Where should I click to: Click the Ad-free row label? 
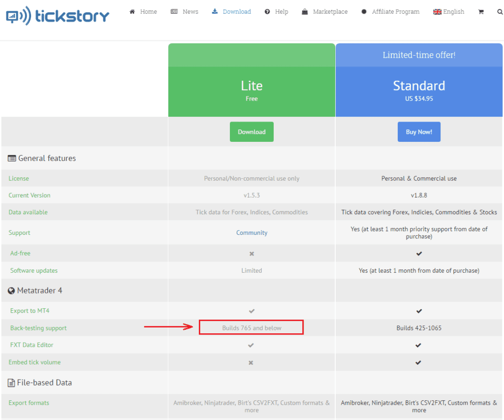20,253
